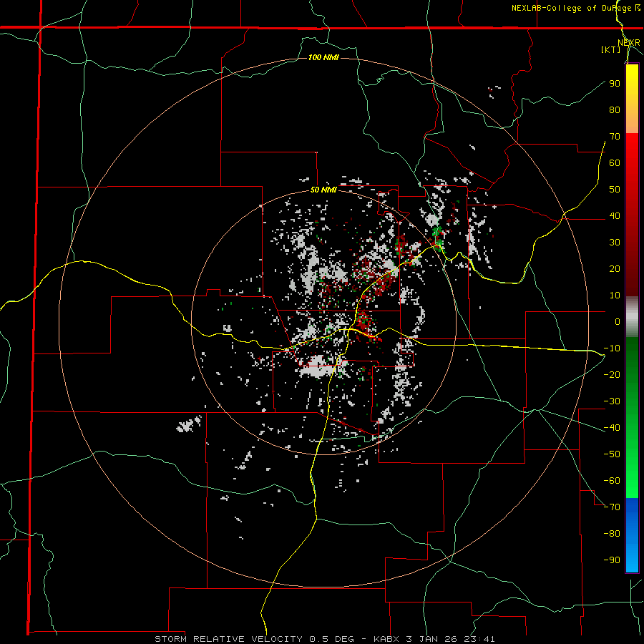
Task: Select the positive 40 value on the velocity scale
Action: pyautogui.click(x=615, y=215)
